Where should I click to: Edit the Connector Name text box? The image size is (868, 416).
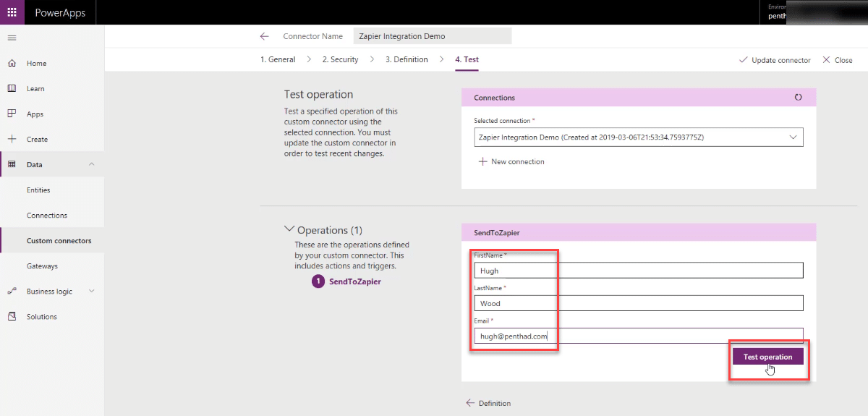tap(433, 36)
